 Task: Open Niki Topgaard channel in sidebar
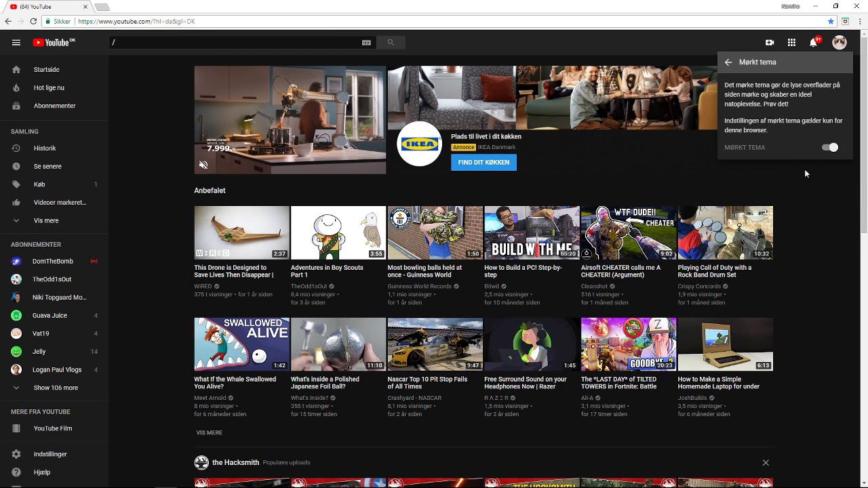54,298
